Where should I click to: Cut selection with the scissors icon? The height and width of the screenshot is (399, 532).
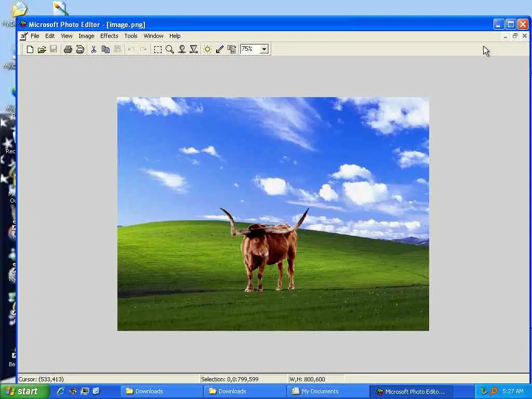(x=94, y=49)
